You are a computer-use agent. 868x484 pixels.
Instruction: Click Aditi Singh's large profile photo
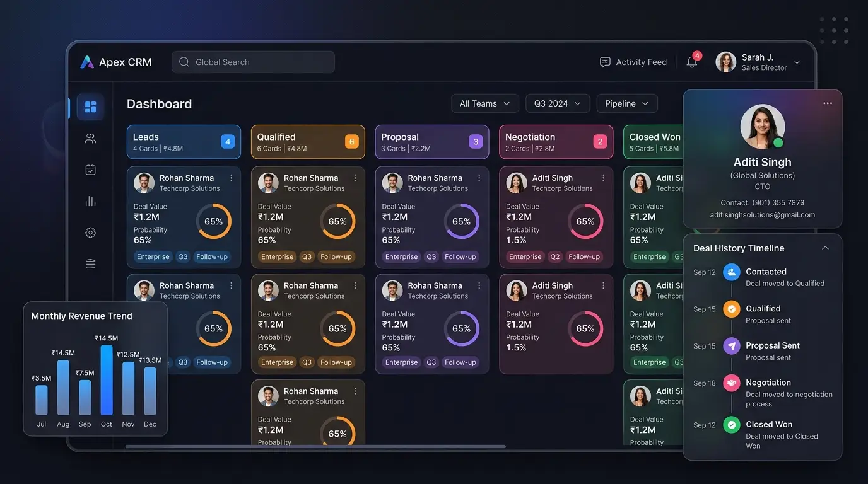point(763,127)
